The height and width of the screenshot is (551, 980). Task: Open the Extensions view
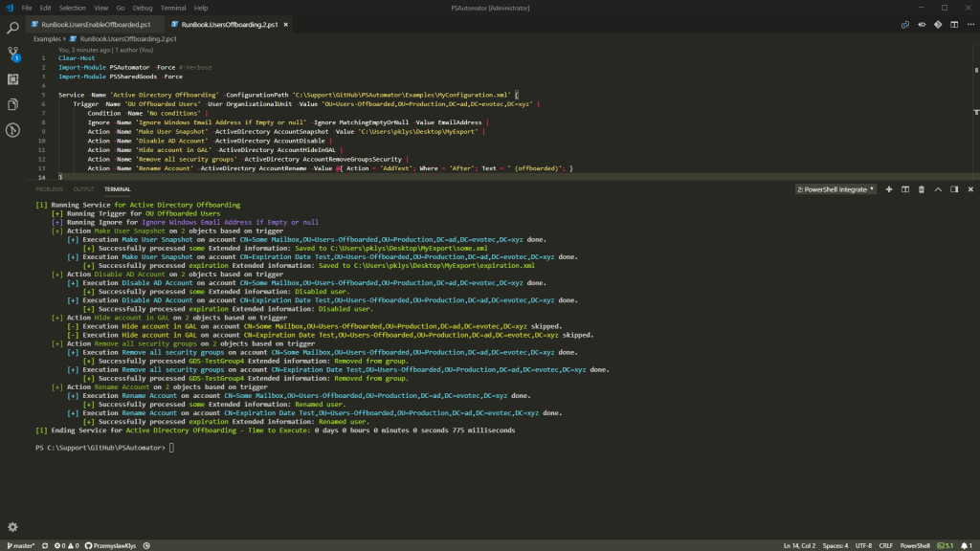pyautogui.click(x=12, y=79)
